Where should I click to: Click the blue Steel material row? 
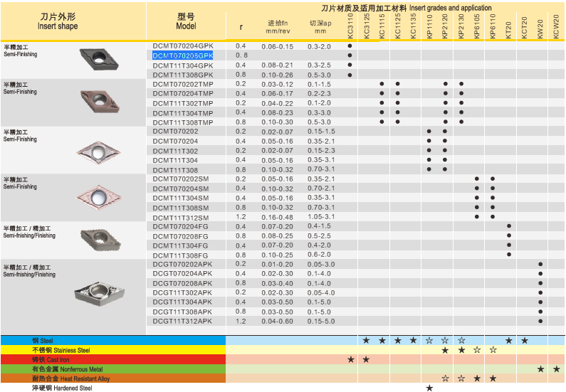[113, 341]
